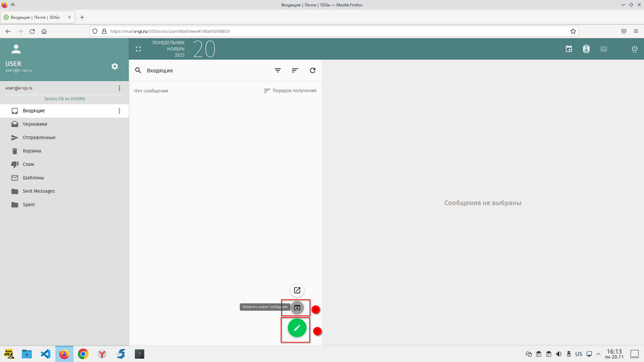Select the Черновики folder
This screenshot has width=644, height=362.
[35, 124]
